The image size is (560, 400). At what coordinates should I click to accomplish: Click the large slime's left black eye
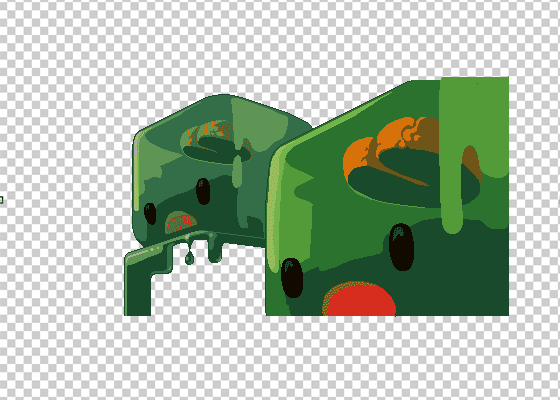(292, 278)
